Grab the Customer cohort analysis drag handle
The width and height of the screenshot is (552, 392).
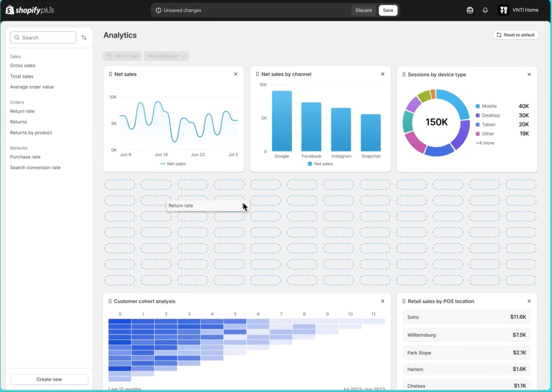110,301
